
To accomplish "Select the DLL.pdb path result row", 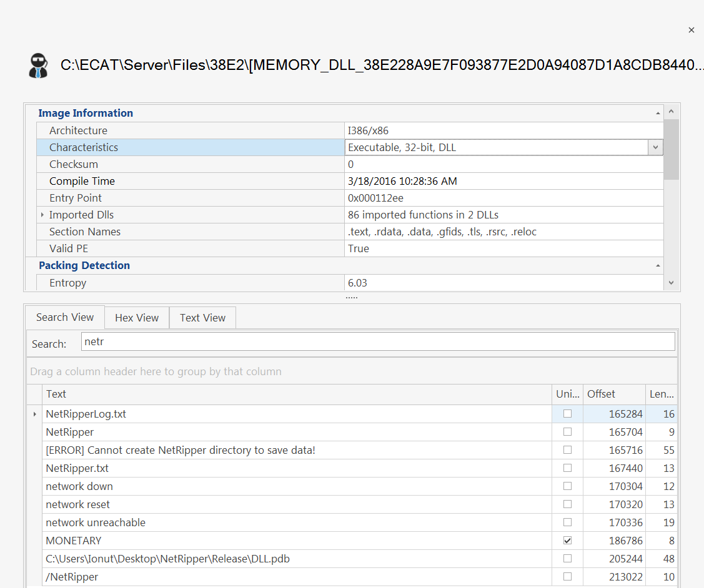I will (x=297, y=559).
